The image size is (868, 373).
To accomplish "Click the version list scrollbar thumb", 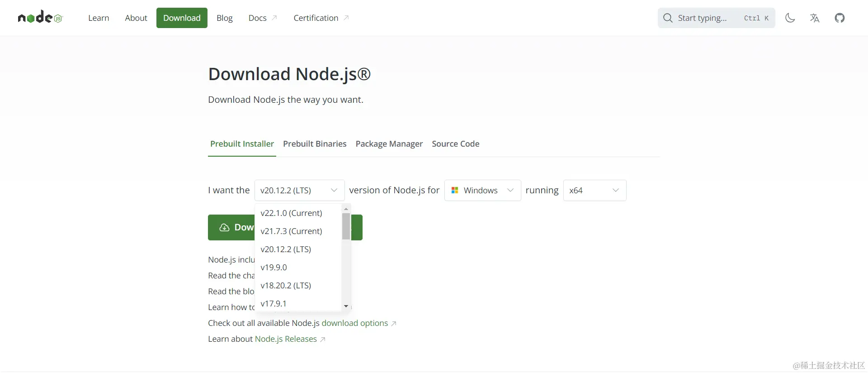I will pos(346,226).
